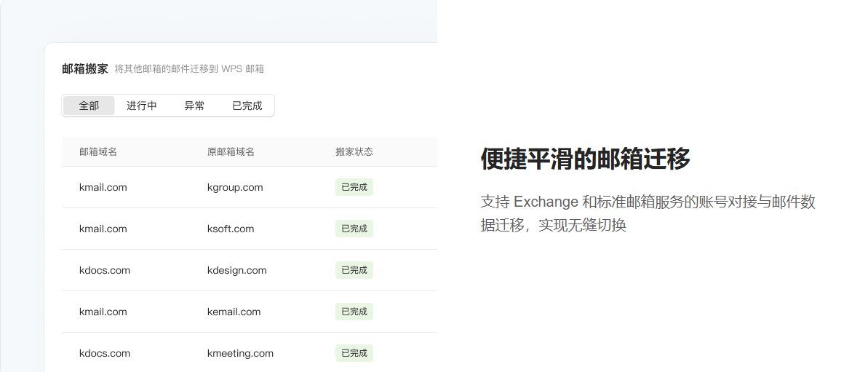Screen dimensions: 868x372
Task: Select the kmeeting.com source domain cell
Action: click(240, 353)
